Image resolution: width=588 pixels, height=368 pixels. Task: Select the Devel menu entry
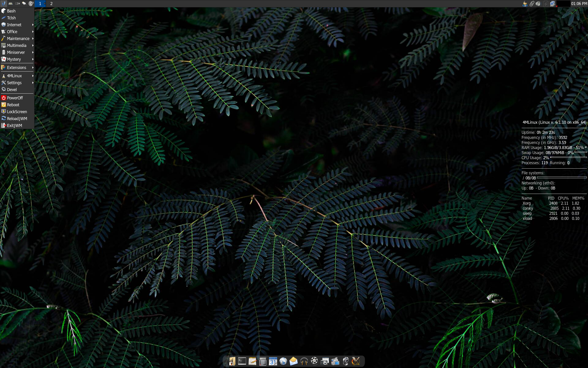click(x=17, y=89)
